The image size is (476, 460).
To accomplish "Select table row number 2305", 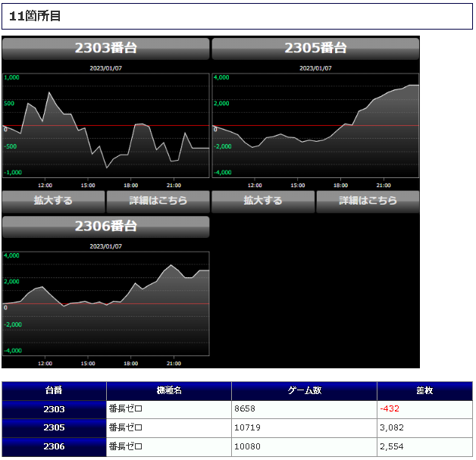I will click(54, 428).
